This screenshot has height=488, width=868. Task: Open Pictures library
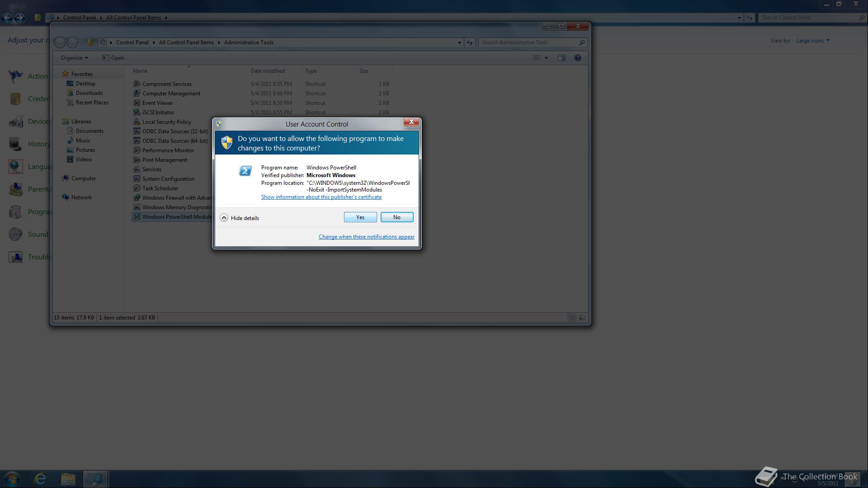tap(85, 150)
